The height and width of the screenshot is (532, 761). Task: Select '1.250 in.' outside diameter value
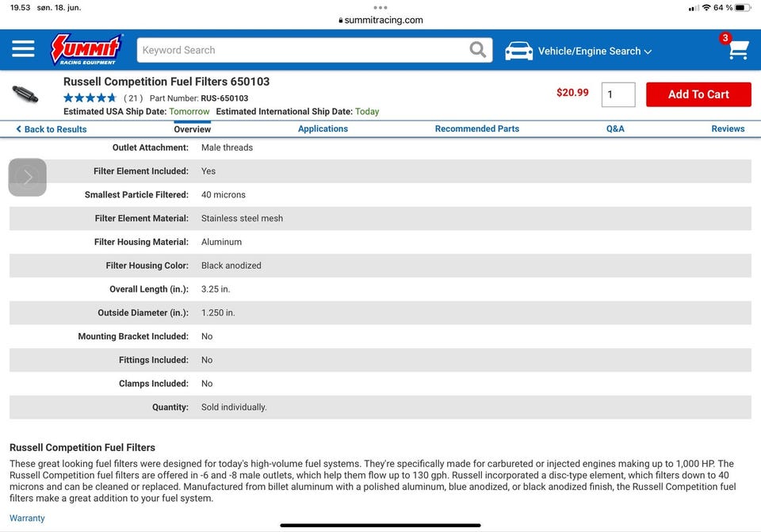point(218,312)
